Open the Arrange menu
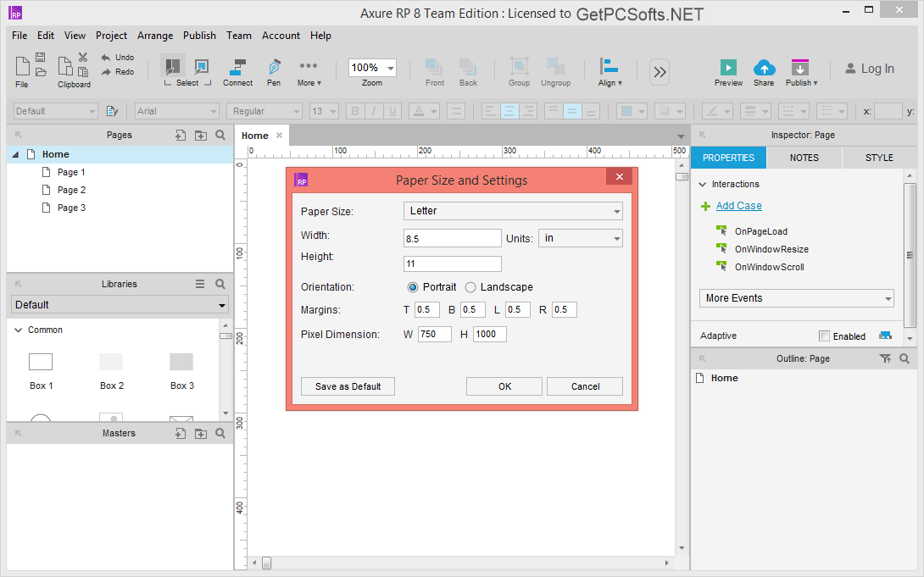Screen dimensions: 924x577 155,36
